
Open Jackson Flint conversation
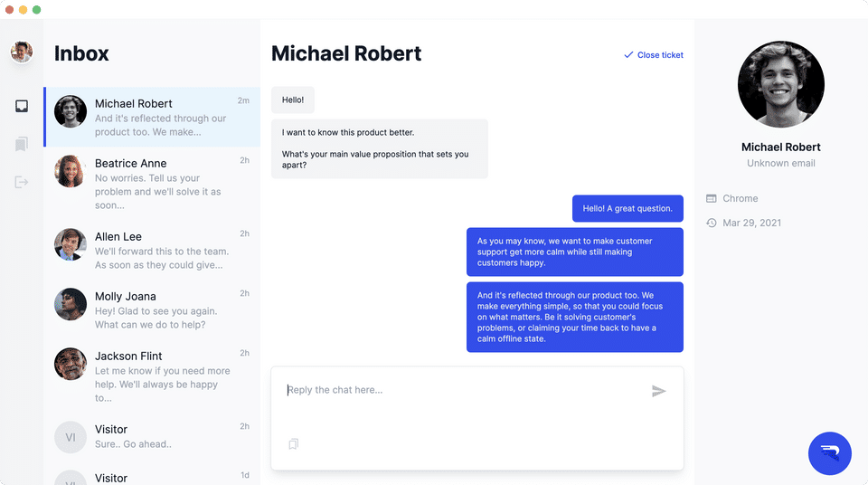click(x=152, y=376)
